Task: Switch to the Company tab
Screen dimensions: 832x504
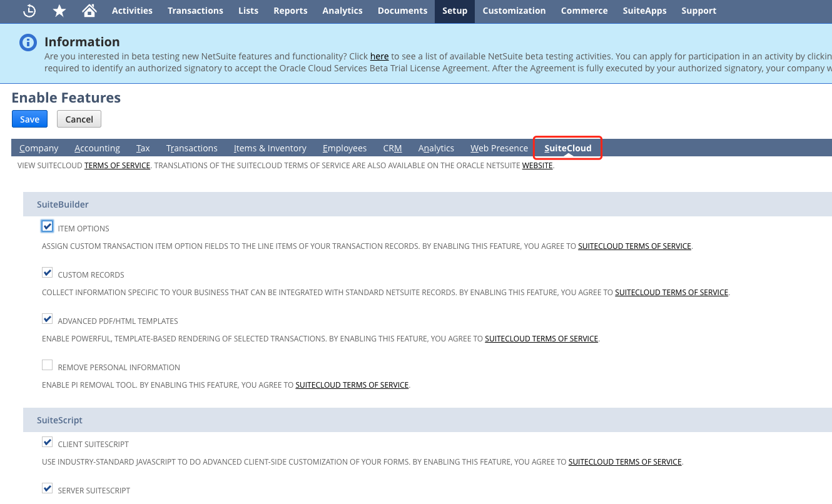Action: point(39,148)
